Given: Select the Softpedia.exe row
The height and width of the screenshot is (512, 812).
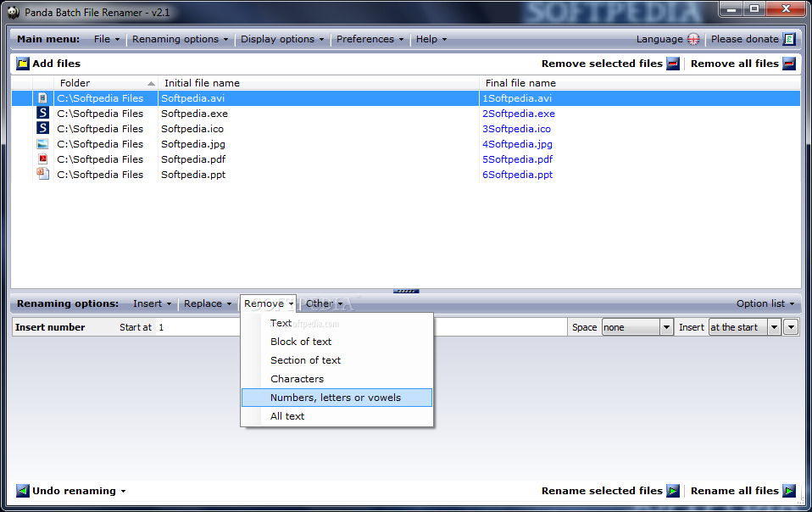Looking at the screenshot, I should [406, 114].
